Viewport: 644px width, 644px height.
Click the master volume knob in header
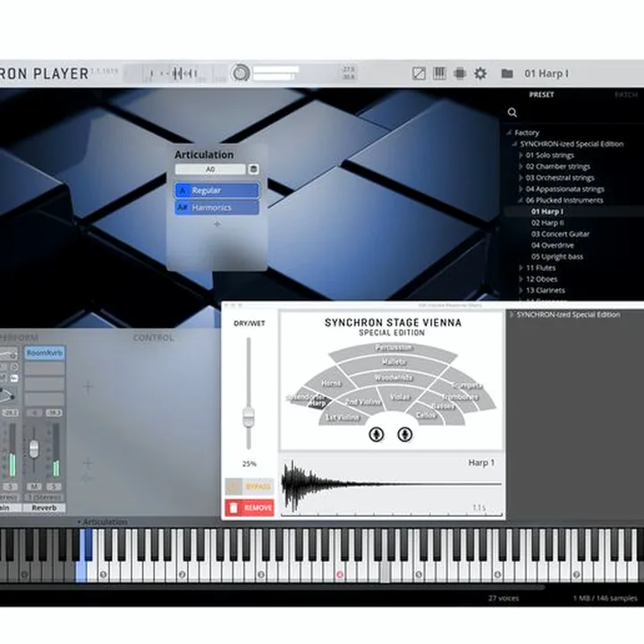coord(240,73)
